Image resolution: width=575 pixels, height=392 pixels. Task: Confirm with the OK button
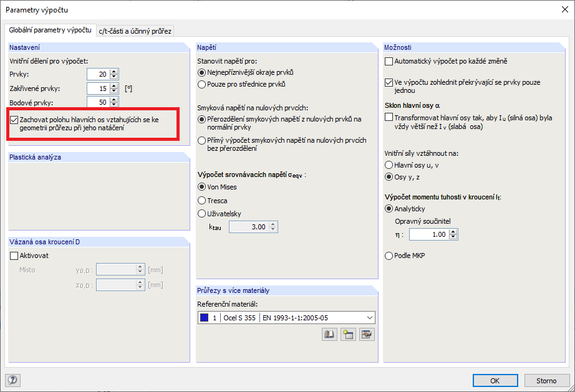495,381
